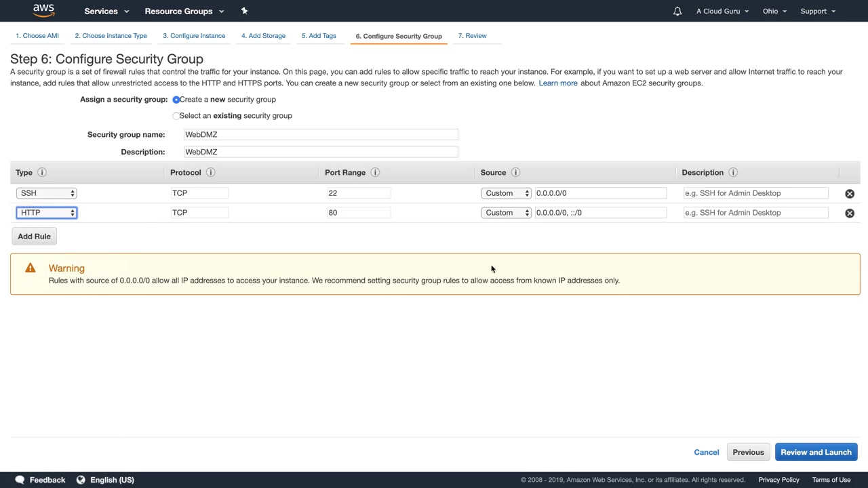Open the notifications bell
The image size is (868, 488).
point(677,12)
